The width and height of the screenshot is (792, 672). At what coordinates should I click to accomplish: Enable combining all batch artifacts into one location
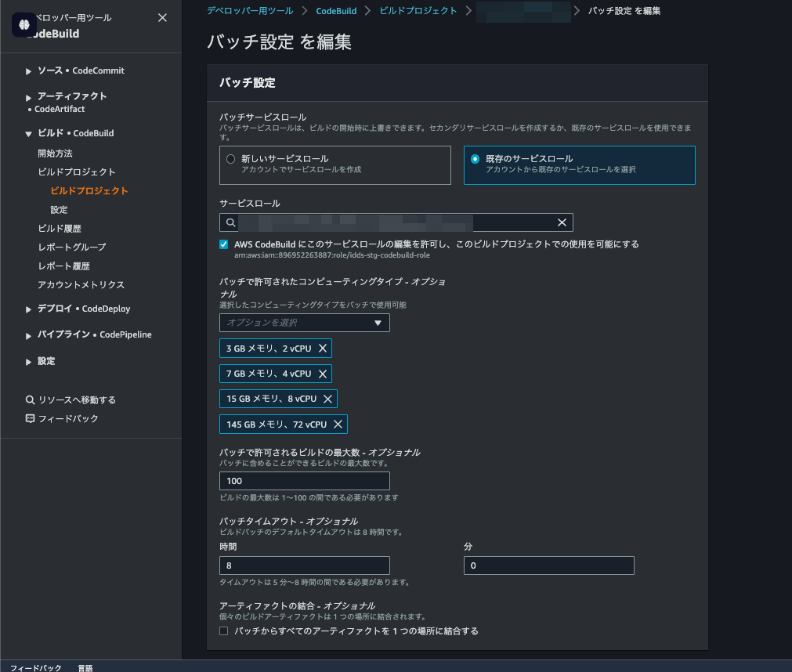coord(224,631)
